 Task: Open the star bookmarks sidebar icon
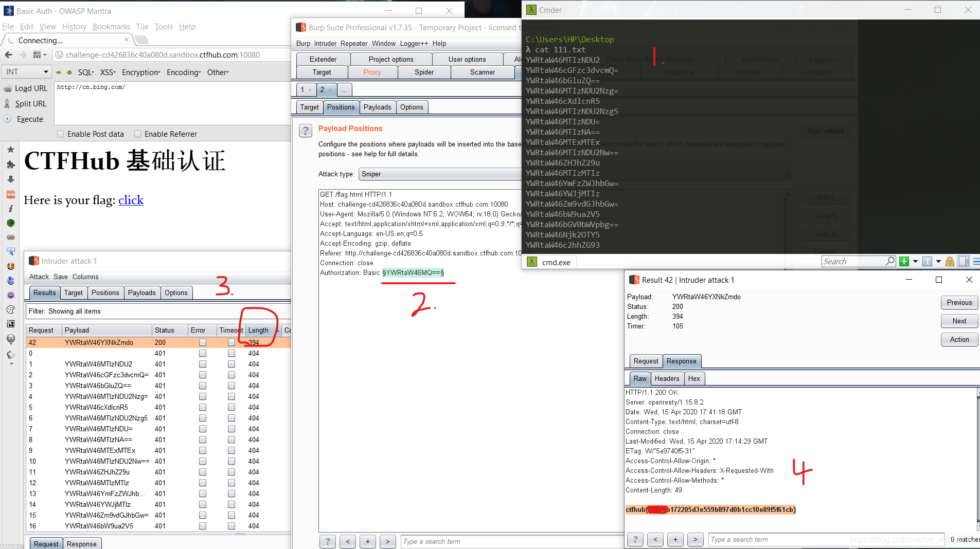[x=10, y=150]
